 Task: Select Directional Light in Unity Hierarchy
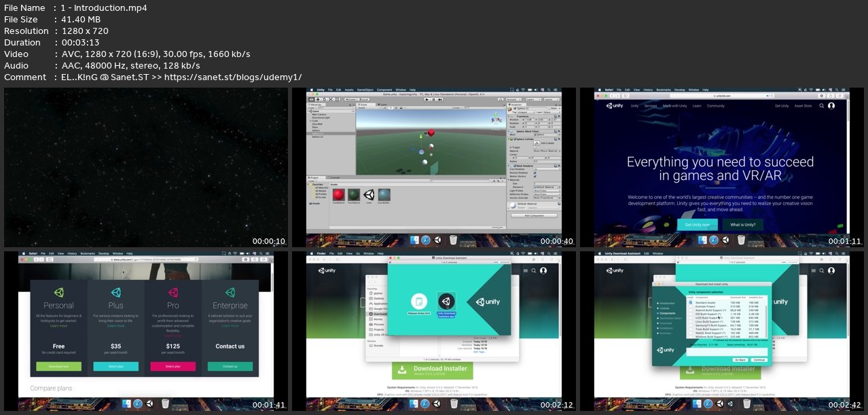(x=321, y=118)
